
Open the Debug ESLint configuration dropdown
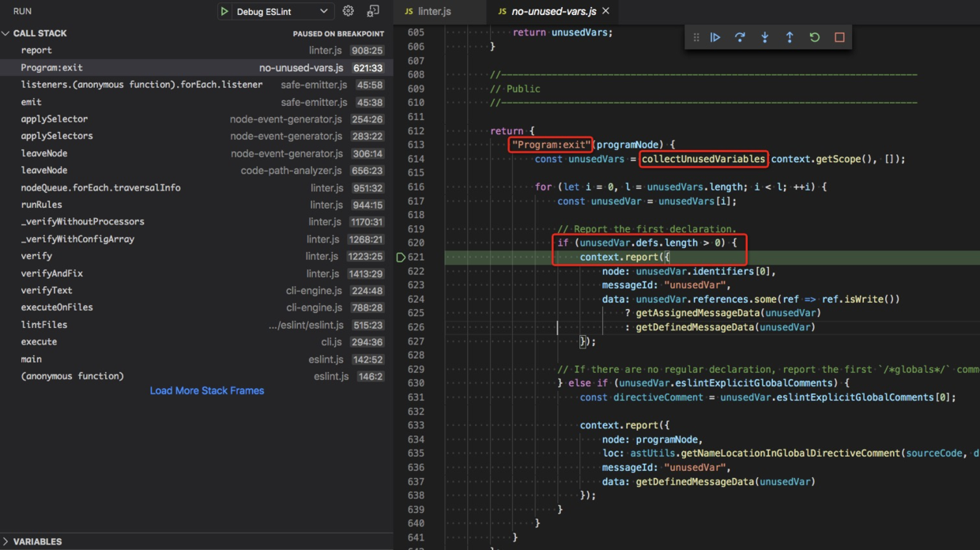[275, 11]
